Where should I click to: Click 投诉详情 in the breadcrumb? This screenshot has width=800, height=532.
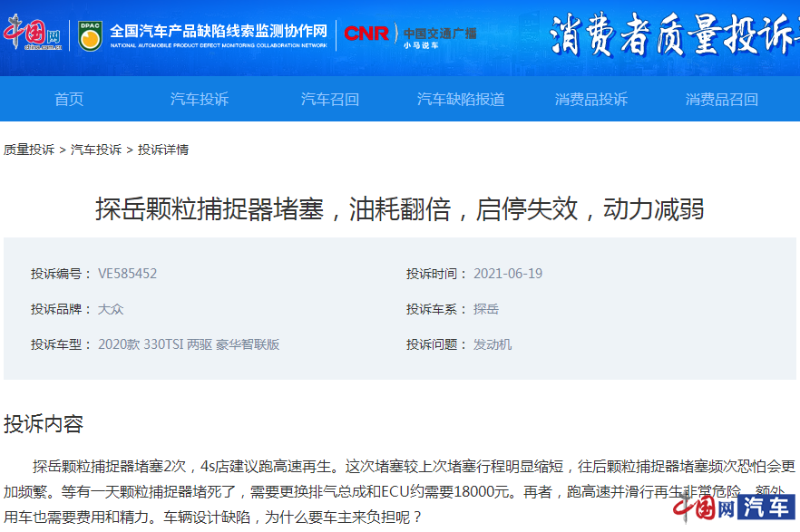tap(163, 150)
